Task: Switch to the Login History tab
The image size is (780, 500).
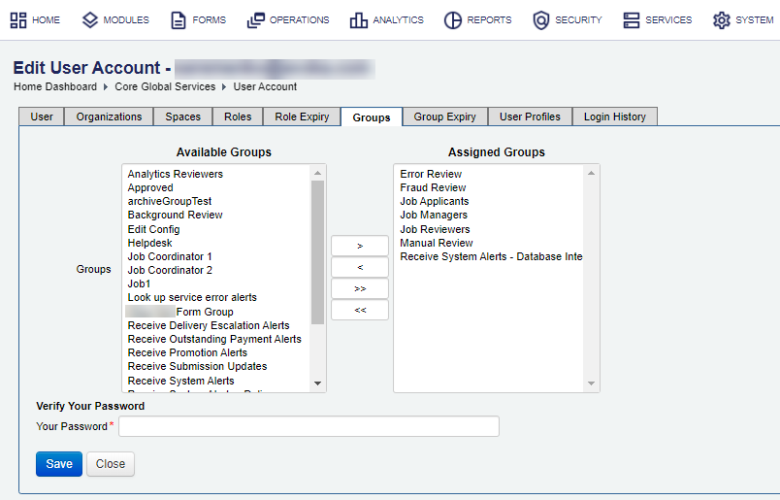Action: point(615,116)
